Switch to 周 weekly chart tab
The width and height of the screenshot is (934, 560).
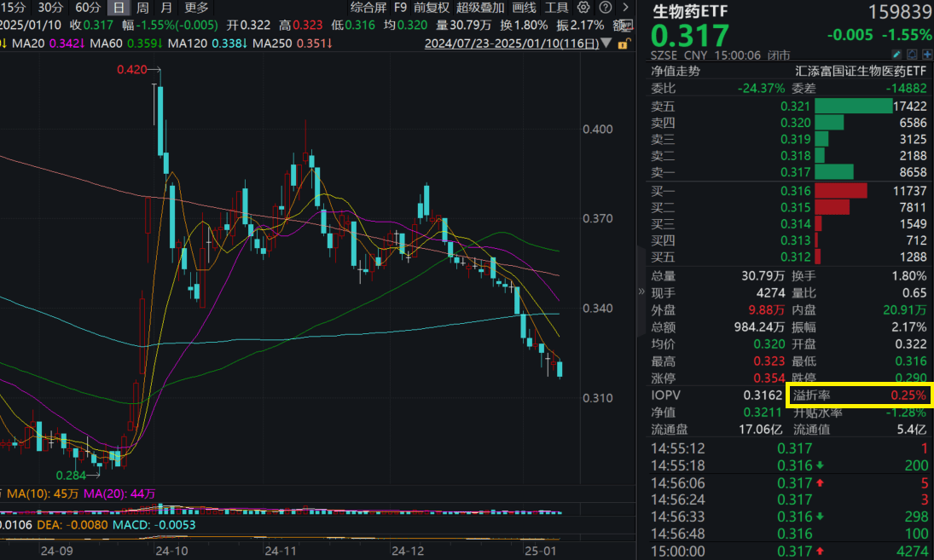coord(142,8)
